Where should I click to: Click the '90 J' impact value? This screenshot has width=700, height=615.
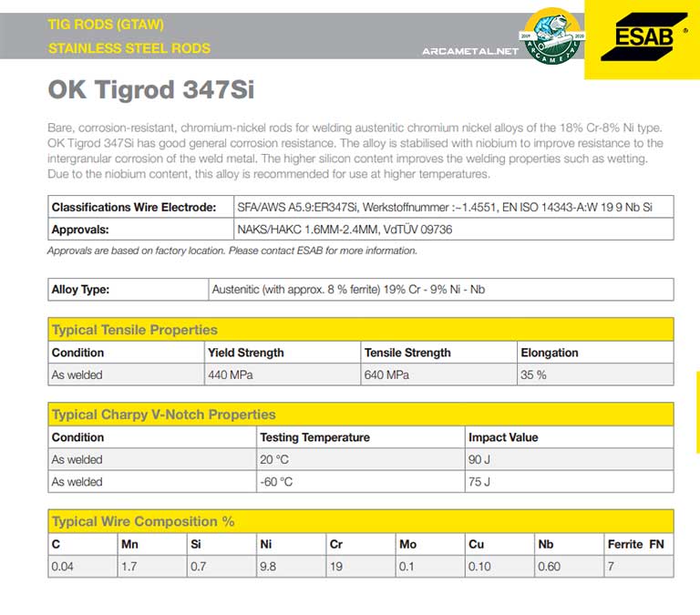[479, 460]
